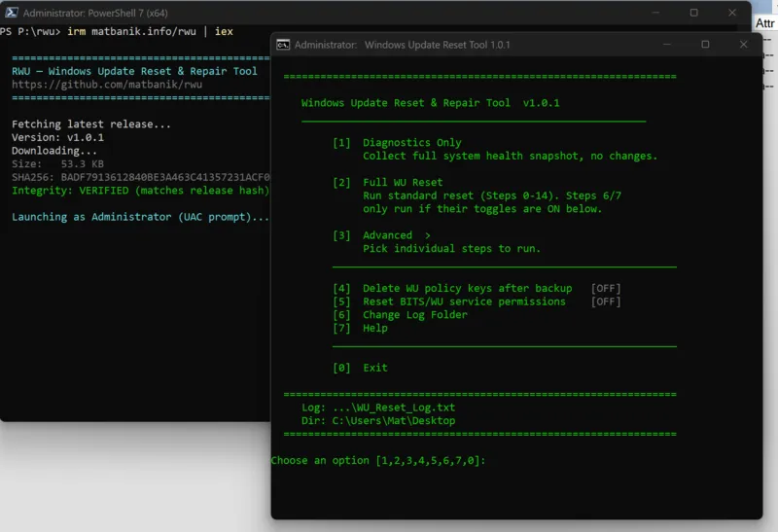Screen dimensions: 778x532
Task: Click the 'Pick individual steps to run.' description
Action: (451, 249)
